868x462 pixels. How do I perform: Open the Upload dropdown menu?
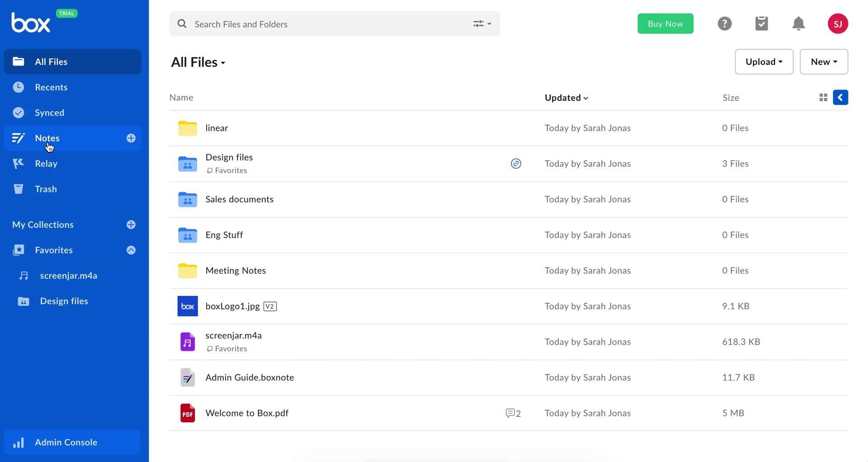coord(764,62)
